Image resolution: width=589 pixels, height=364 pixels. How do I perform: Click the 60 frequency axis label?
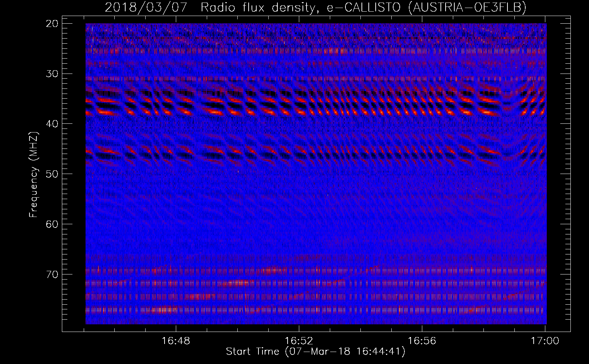click(52, 224)
